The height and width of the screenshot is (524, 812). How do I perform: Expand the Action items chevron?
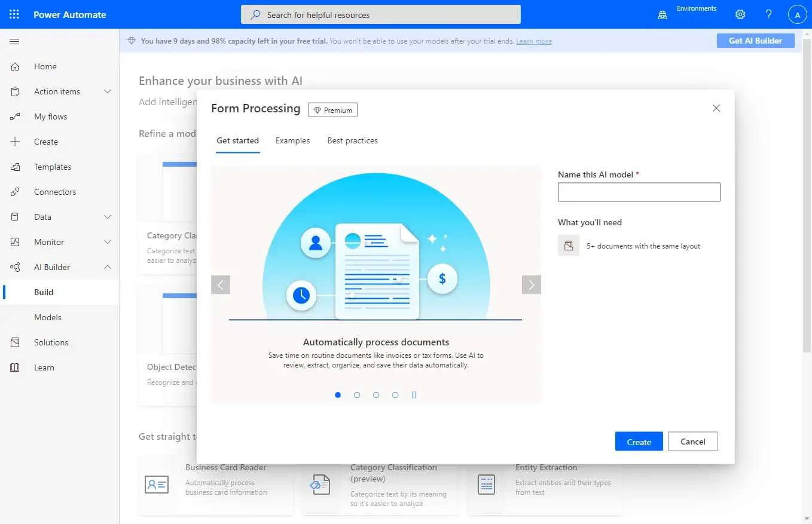108,91
